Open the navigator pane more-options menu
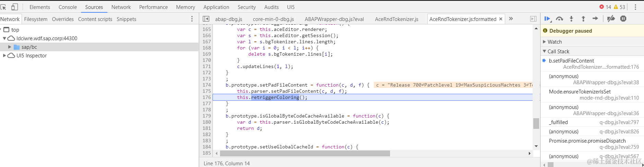644x167 pixels. pos(192,19)
